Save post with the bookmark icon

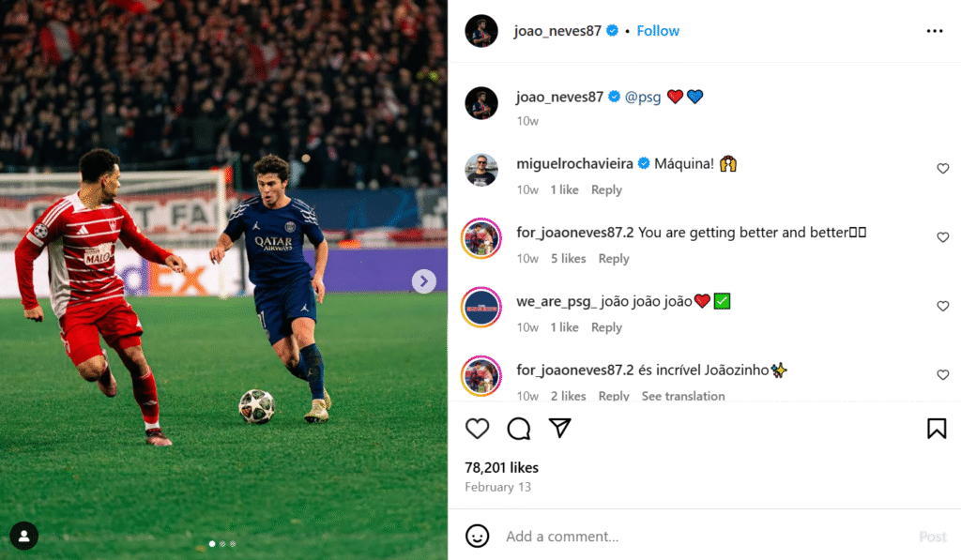coord(936,429)
